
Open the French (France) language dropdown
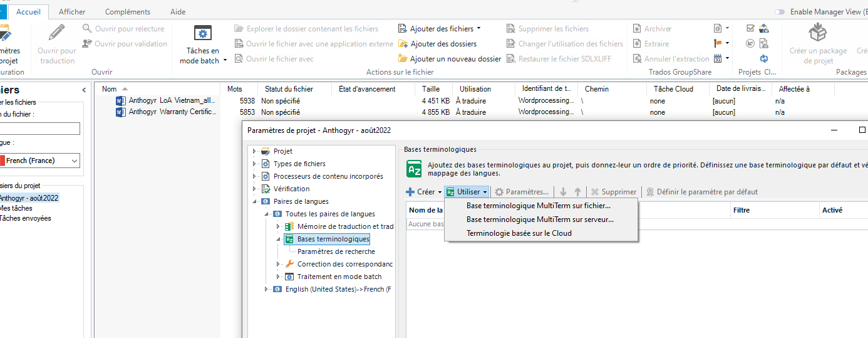[75, 161]
